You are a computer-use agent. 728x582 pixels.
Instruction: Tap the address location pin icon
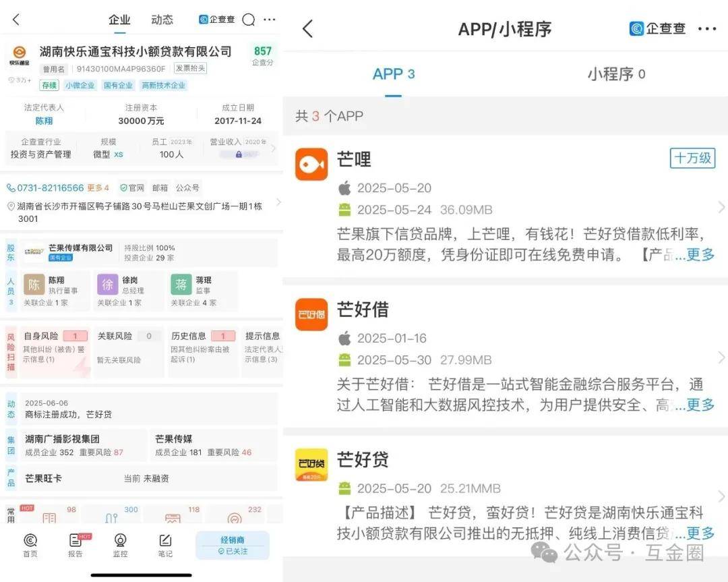click(11, 206)
